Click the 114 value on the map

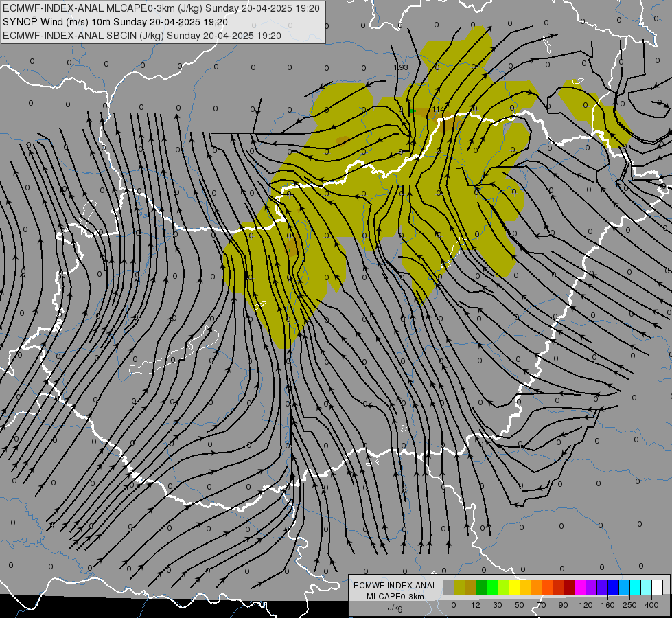tap(438, 109)
